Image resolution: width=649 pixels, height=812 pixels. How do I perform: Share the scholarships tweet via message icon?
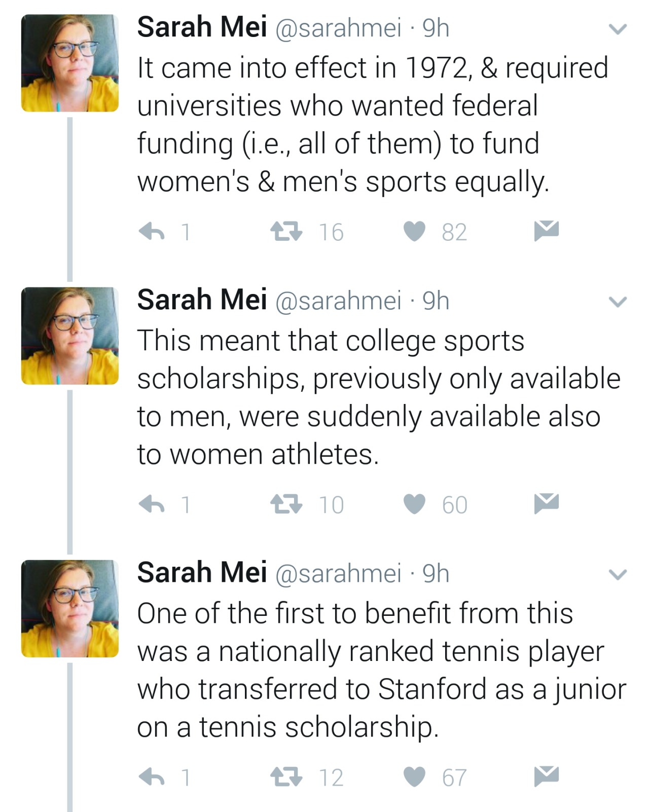(546, 503)
